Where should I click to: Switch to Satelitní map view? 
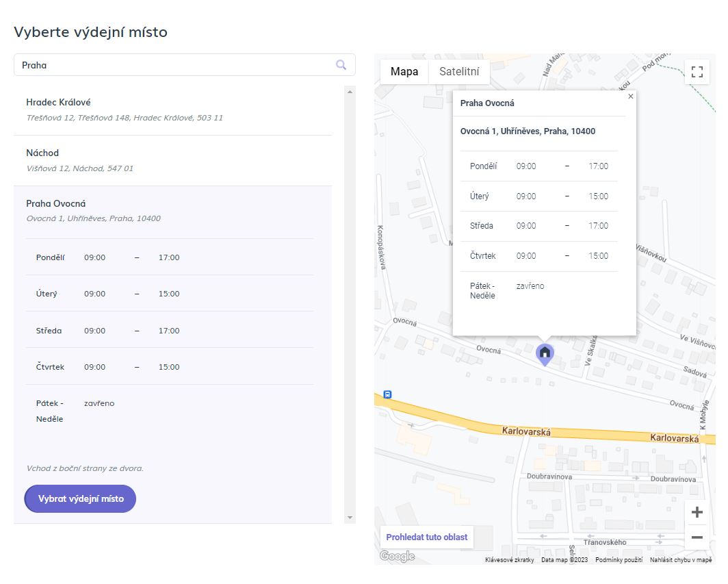(458, 72)
